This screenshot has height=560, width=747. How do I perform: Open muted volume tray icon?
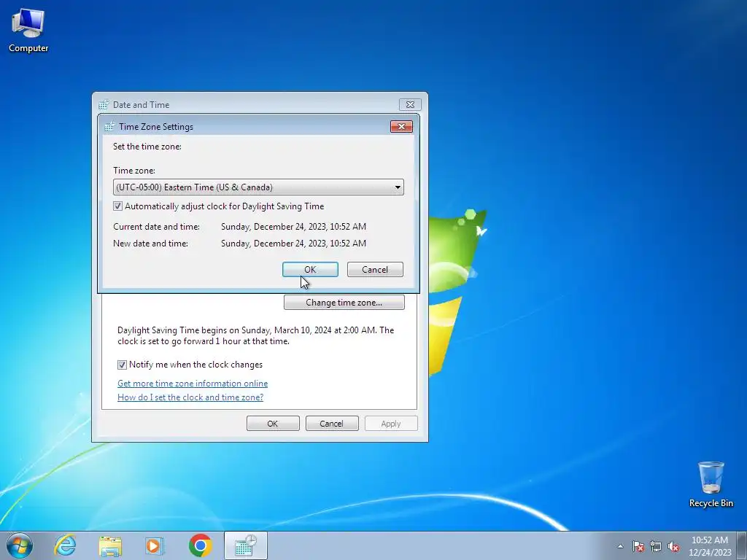tap(673, 546)
